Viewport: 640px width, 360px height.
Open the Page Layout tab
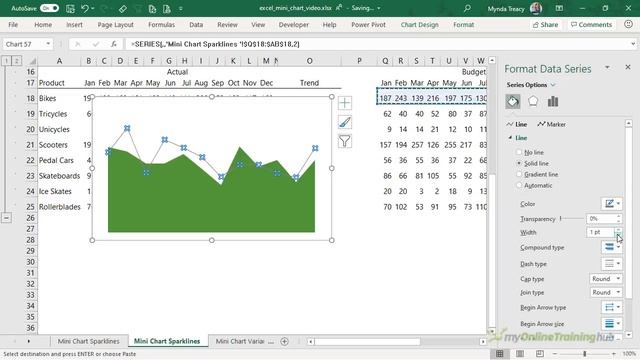[x=116, y=24]
